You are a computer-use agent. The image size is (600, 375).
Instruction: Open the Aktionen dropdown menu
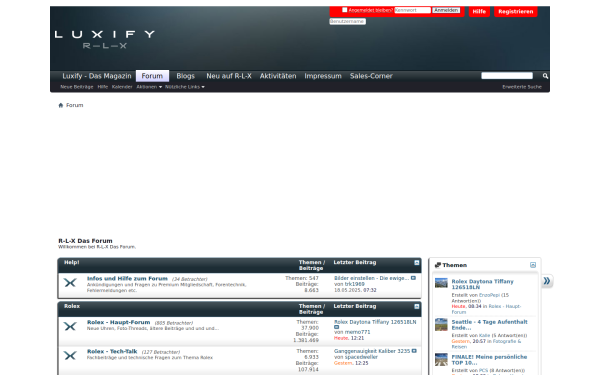click(149, 87)
